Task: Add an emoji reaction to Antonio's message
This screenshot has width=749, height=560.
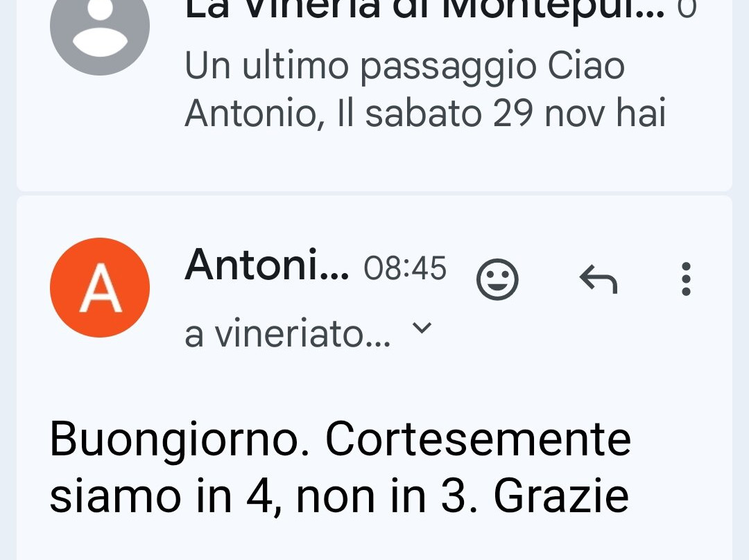Action: [497, 279]
